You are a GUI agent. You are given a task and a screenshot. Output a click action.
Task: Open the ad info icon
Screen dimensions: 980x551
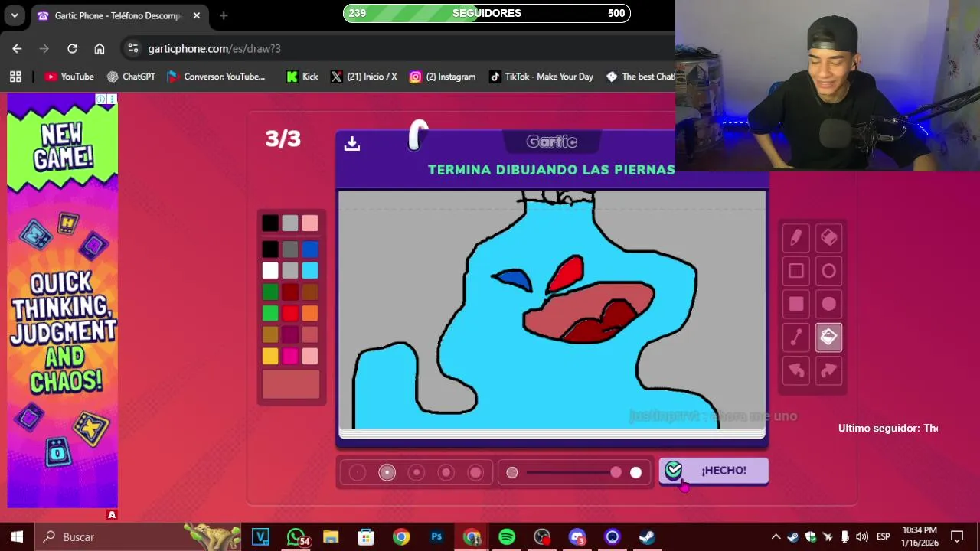(x=101, y=99)
